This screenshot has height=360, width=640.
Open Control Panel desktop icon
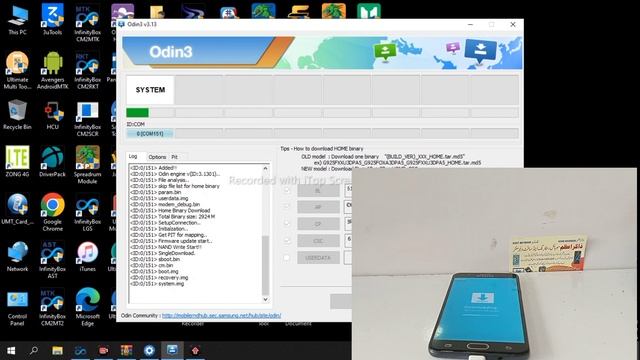(x=18, y=308)
